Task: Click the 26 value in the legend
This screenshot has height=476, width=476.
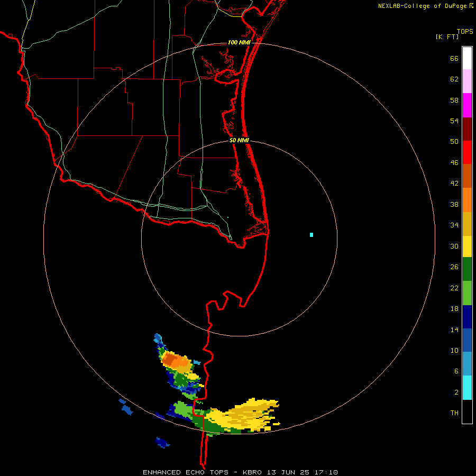Action: point(454,267)
